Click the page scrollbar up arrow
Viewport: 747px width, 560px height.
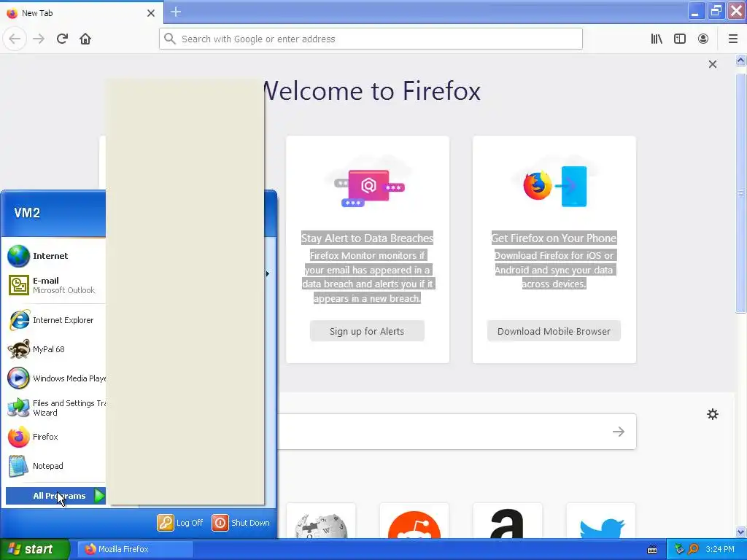pos(740,60)
